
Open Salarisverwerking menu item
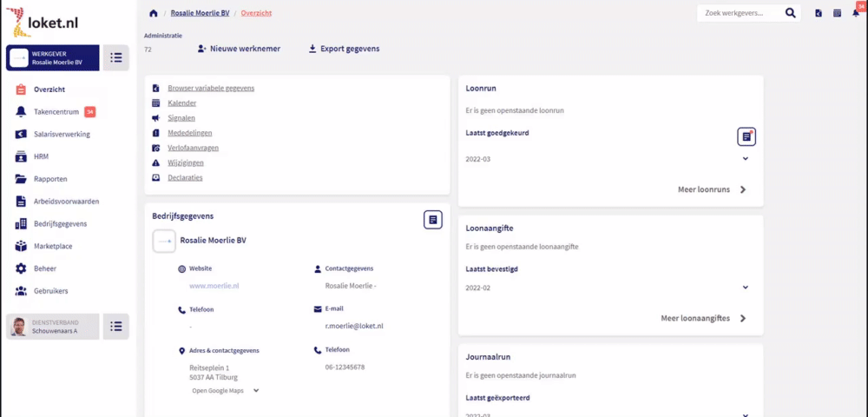pyautogui.click(x=62, y=134)
